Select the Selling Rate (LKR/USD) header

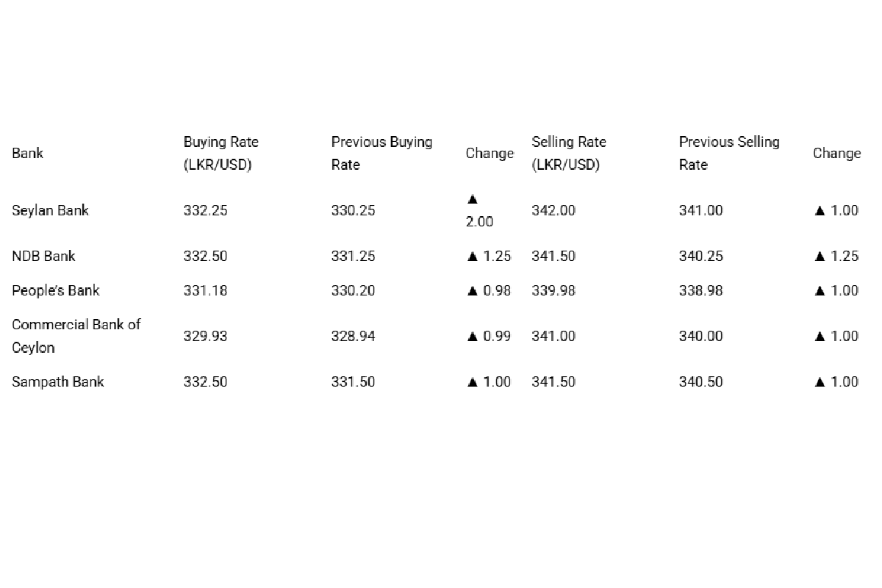[568, 154]
